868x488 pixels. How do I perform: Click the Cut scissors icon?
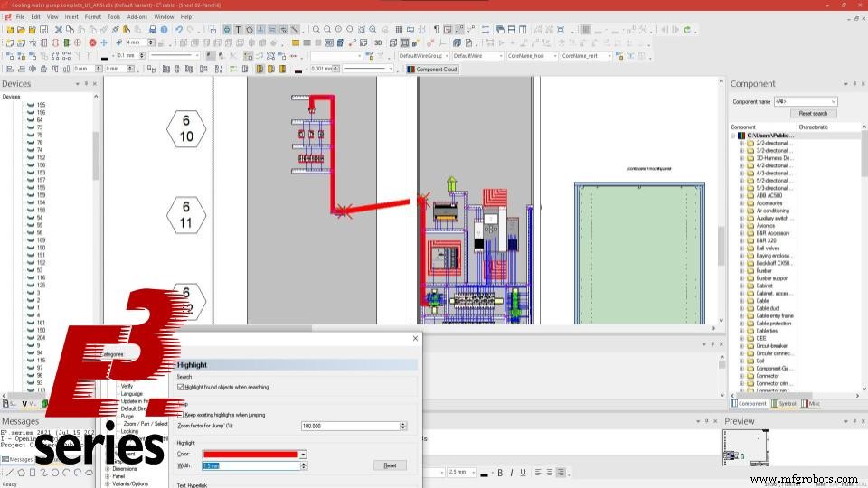coord(58,29)
